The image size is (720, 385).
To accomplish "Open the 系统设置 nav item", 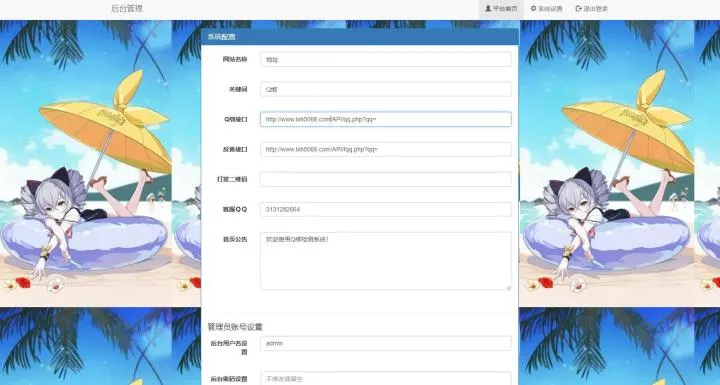I will (x=546, y=9).
